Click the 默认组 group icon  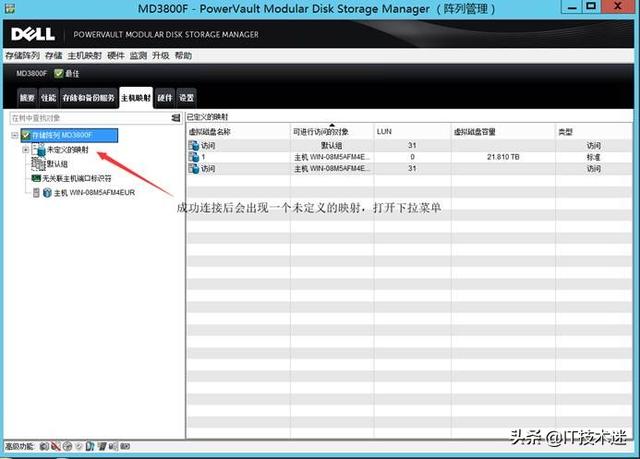(x=38, y=164)
